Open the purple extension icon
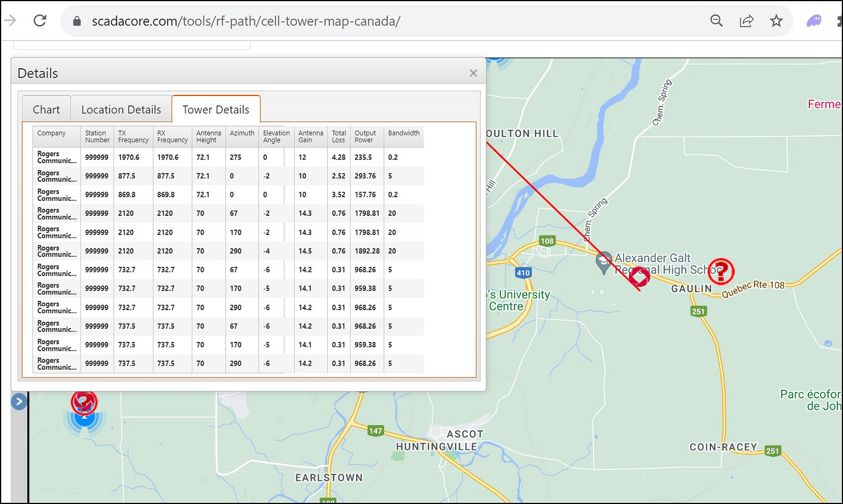This screenshot has height=504, width=843. [x=813, y=21]
